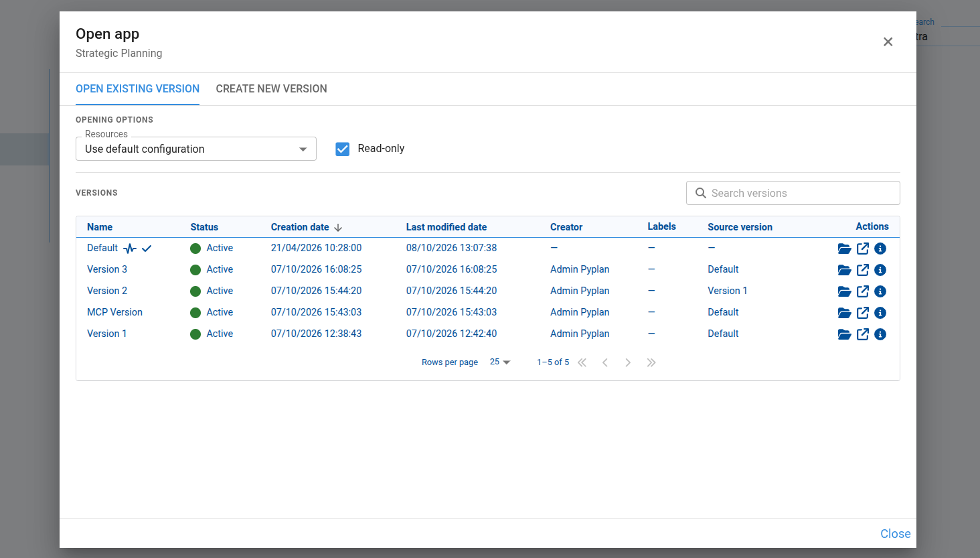
Task: Click the Search versions input field
Action: click(793, 193)
